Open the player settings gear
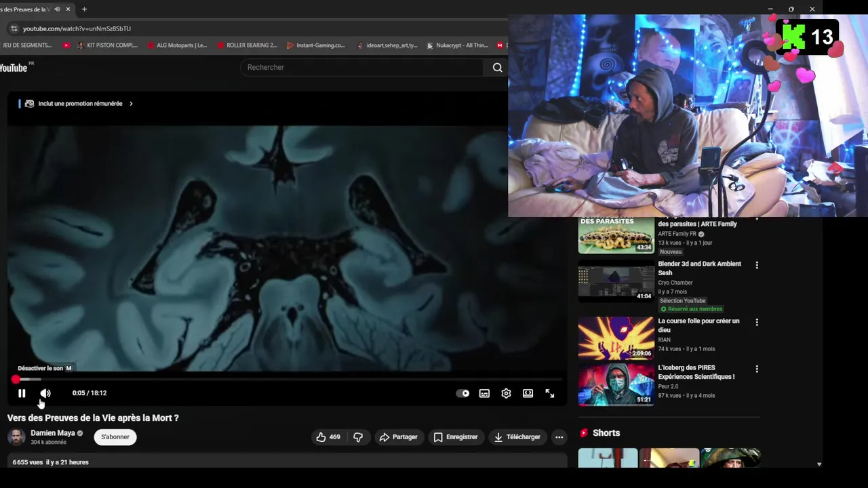The image size is (868, 488). pyautogui.click(x=506, y=393)
